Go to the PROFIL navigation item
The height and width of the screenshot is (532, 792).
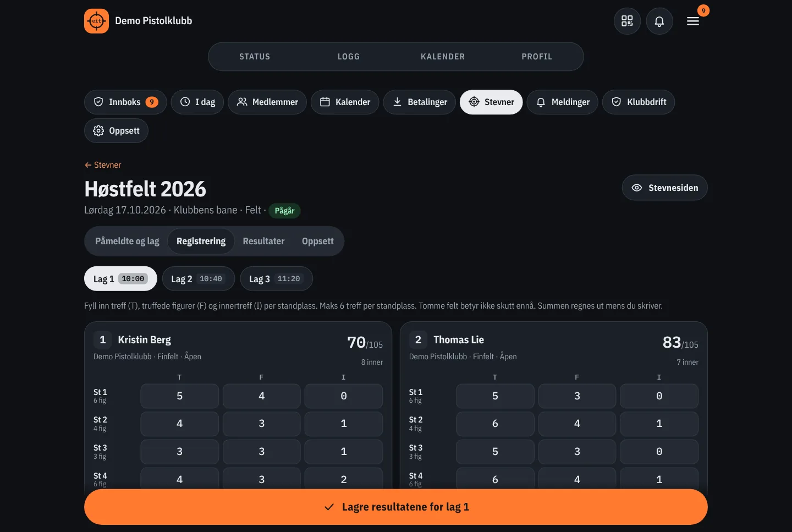(537, 57)
